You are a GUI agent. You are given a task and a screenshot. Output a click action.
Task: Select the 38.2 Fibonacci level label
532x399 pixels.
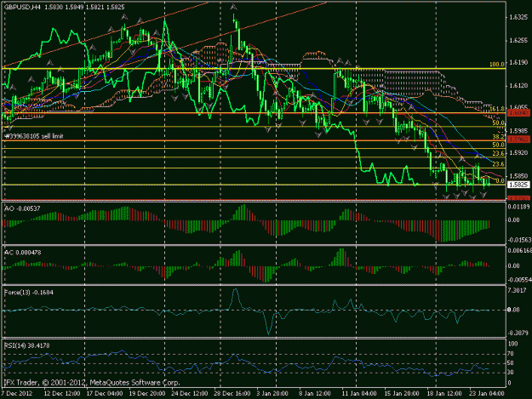click(x=499, y=137)
